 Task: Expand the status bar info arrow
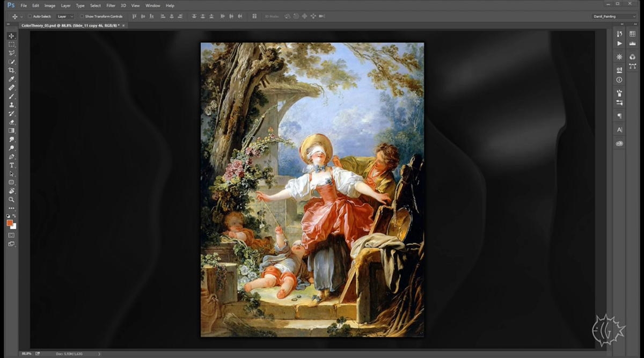coord(99,354)
